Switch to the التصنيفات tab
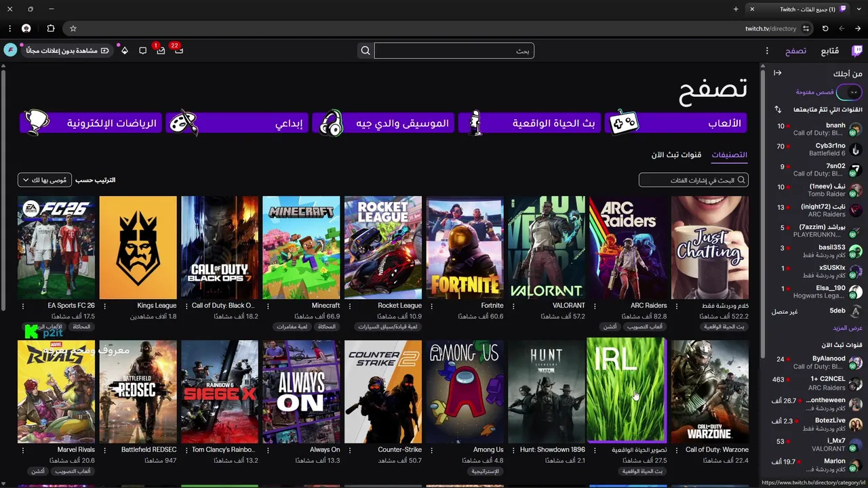The width and height of the screenshot is (868, 488). [729, 155]
